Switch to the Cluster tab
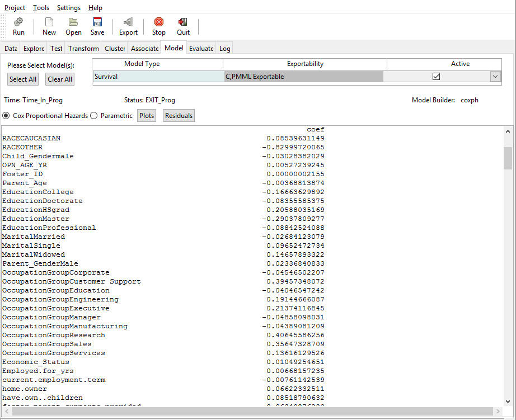This screenshot has height=420, width=516. [x=115, y=48]
